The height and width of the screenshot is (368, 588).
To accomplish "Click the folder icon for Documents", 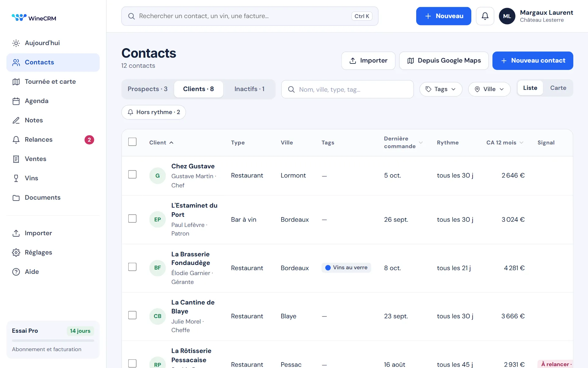I will 16,198.
